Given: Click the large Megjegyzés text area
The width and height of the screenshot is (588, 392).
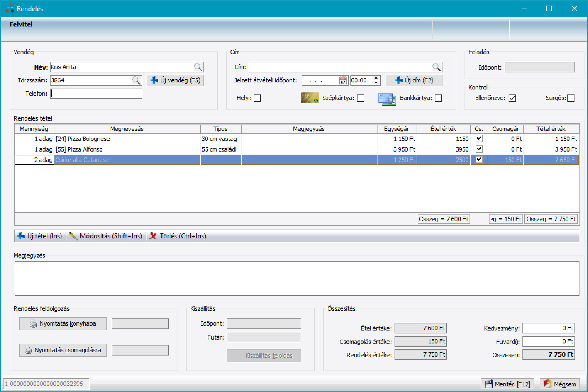Looking at the screenshot, I should click(x=297, y=278).
